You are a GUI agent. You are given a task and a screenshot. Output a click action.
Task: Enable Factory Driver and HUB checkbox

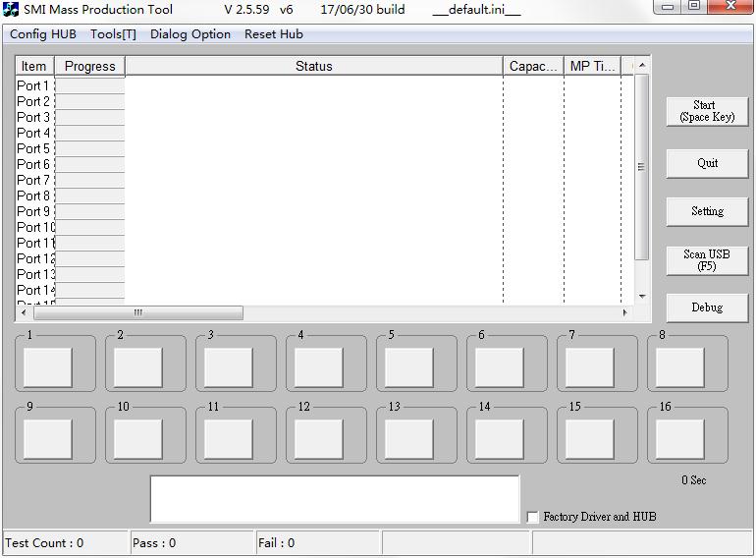[533, 517]
